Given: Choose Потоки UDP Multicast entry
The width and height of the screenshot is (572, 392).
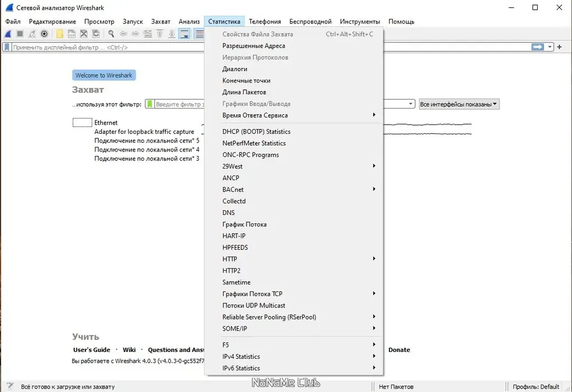Looking at the screenshot, I should [294, 305].
